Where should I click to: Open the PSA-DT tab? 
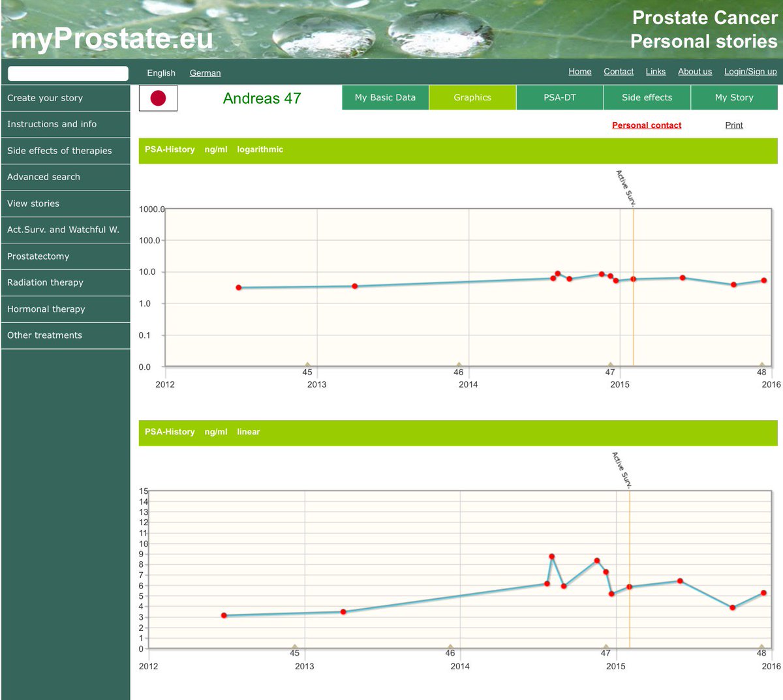(560, 97)
